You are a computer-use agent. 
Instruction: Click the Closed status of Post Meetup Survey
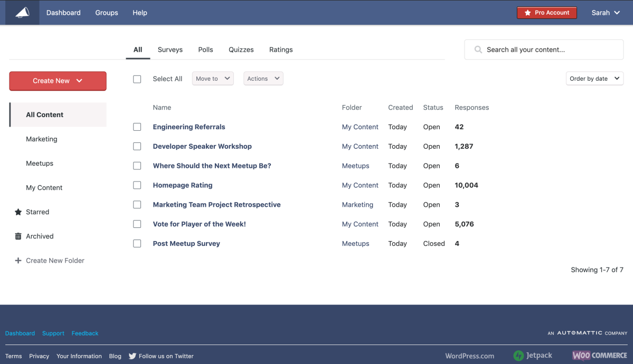[x=434, y=243]
